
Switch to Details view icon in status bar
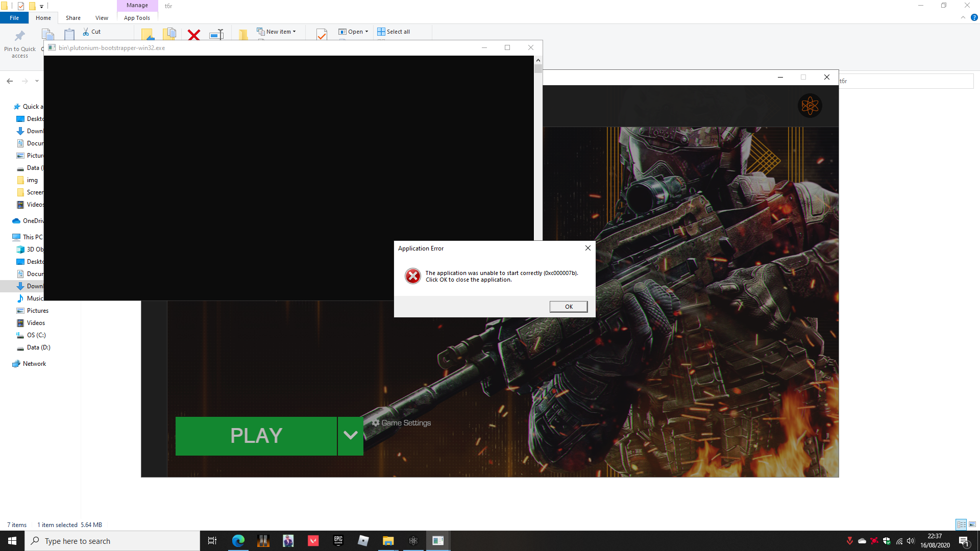[961, 524]
